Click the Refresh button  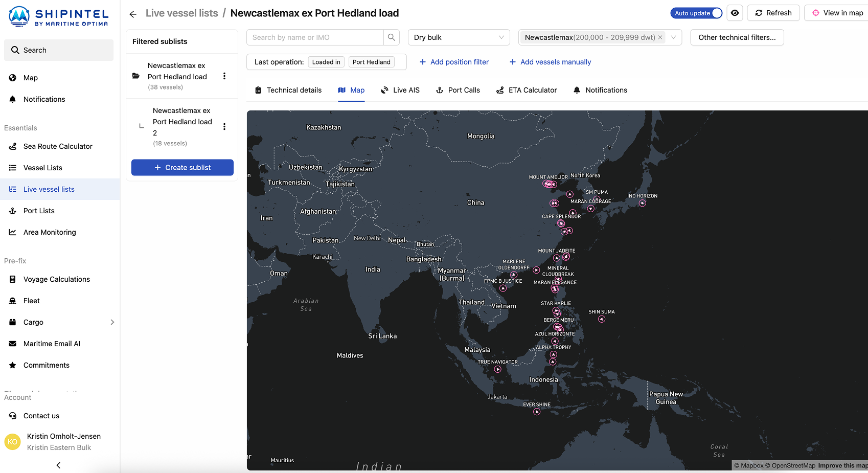(x=773, y=13)
